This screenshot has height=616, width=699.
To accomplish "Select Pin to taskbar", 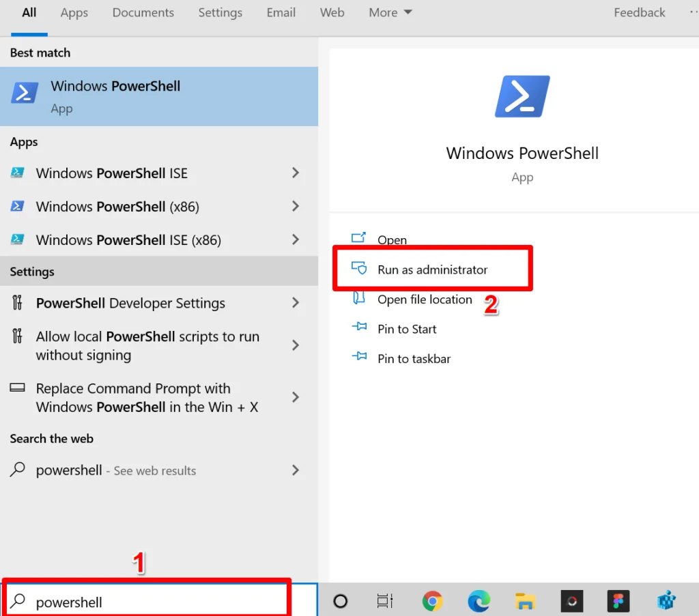I will coord(414,359).
